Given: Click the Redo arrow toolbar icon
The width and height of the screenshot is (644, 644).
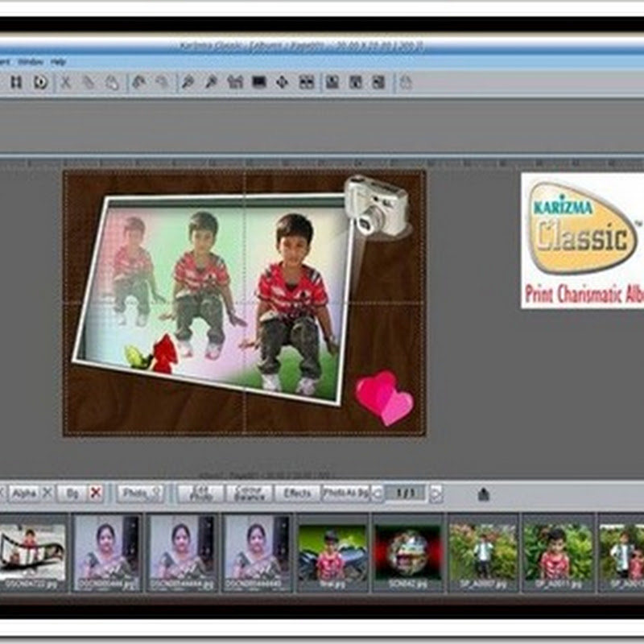Looking at the screenshot, I should 163,82.
